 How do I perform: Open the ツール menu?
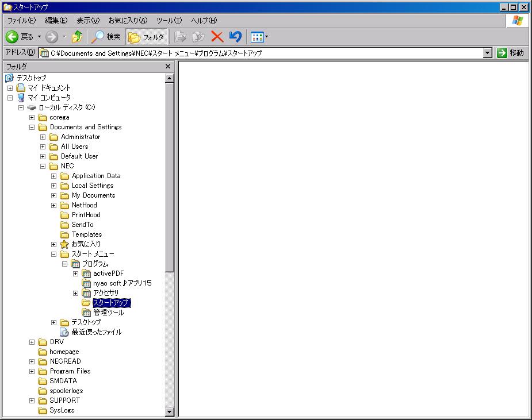(169, 21)
